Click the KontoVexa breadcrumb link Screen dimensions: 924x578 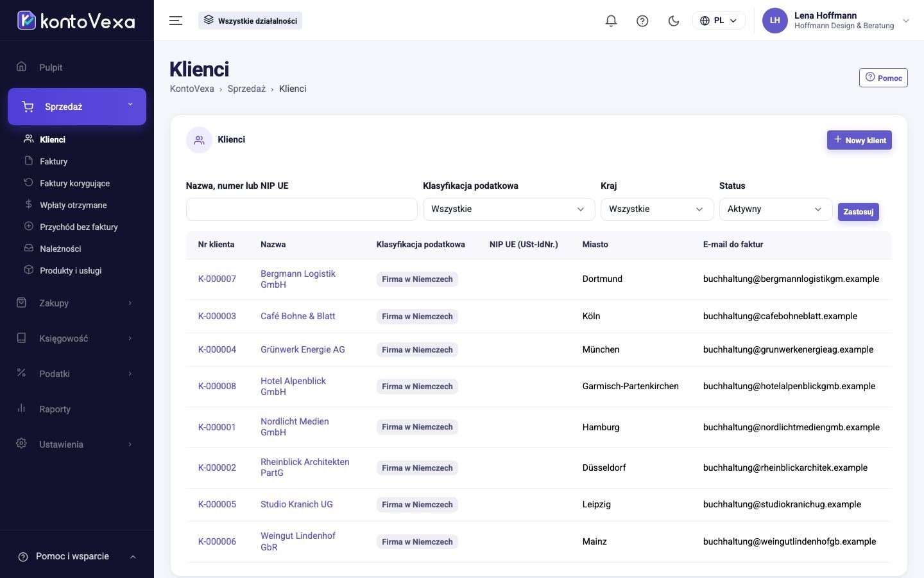pos(192,89)
